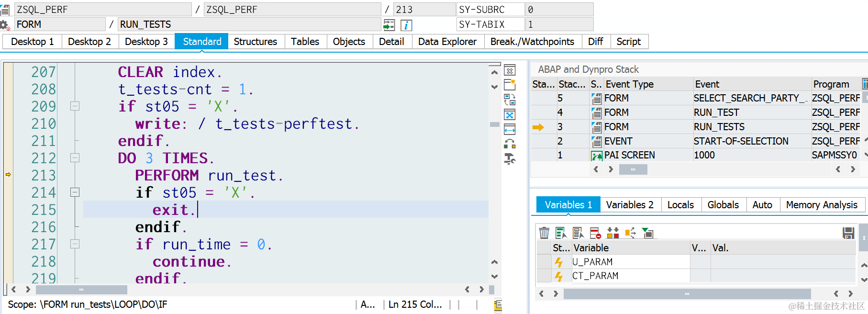Click the ABAP stack horizontal scrollbar thumb
This screenshot has width=868, height=314.
(x=633, y=169)
